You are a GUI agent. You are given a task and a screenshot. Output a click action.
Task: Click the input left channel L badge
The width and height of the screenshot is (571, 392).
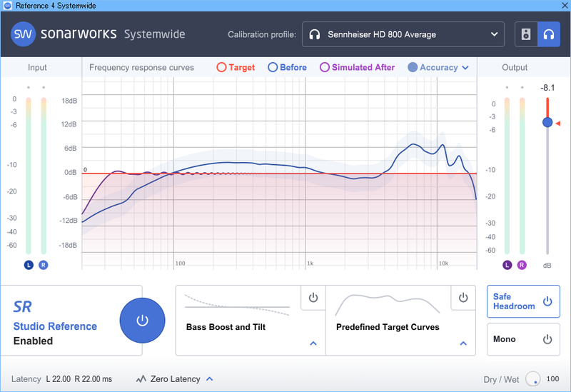tap(29, 265)
